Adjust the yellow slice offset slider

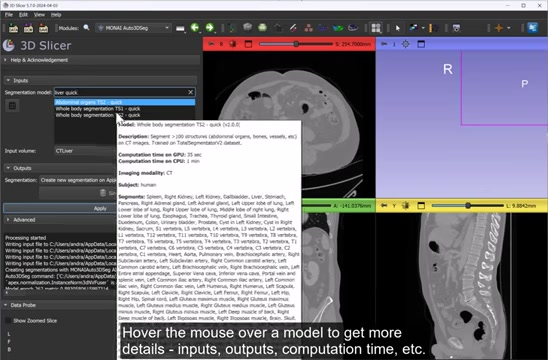(468, 206)
